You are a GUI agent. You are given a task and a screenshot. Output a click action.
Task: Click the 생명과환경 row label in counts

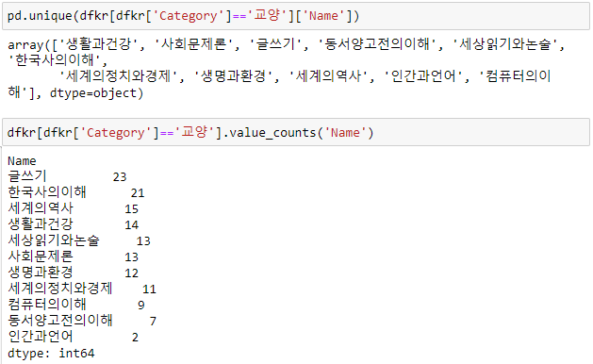(41, 272)
